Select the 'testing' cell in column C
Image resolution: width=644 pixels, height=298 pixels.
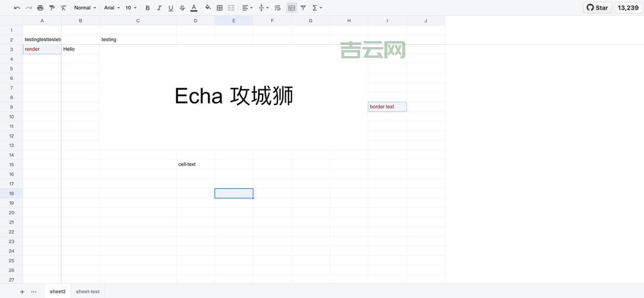pos(138,39)
